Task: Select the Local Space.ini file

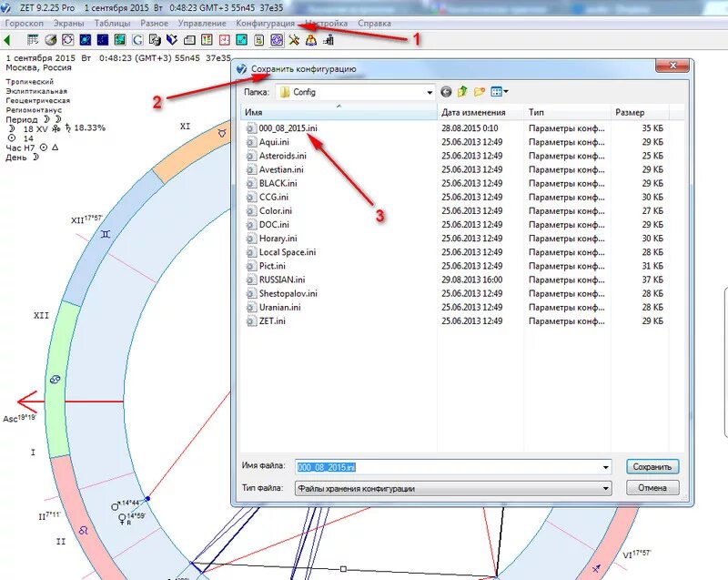Action: point(288,252)
